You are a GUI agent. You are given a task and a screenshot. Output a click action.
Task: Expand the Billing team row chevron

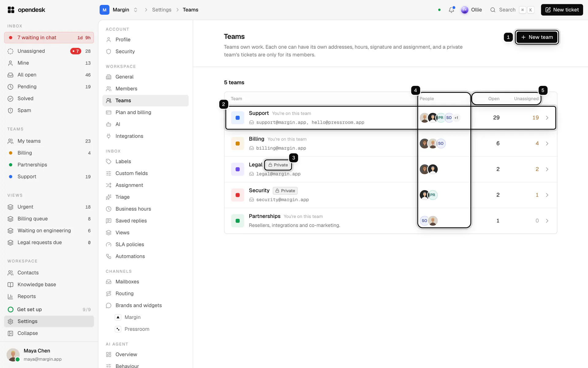click(x=547, y=144)
